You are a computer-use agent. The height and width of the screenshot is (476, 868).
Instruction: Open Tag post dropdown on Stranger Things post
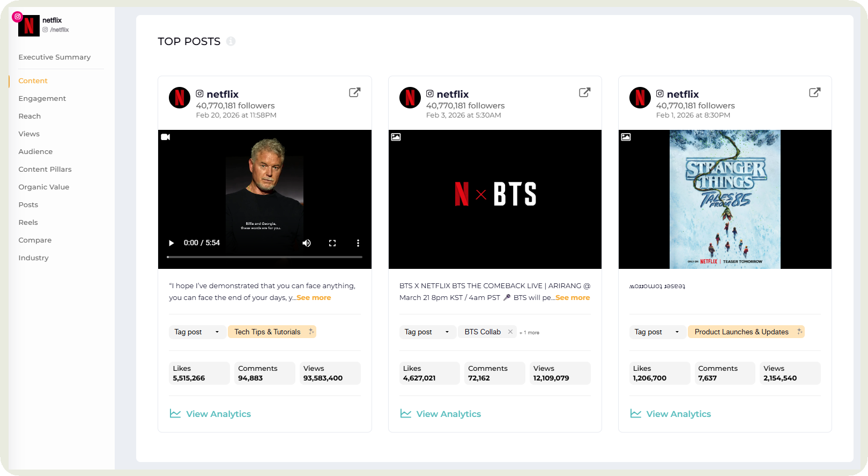[x=657, y=332]
